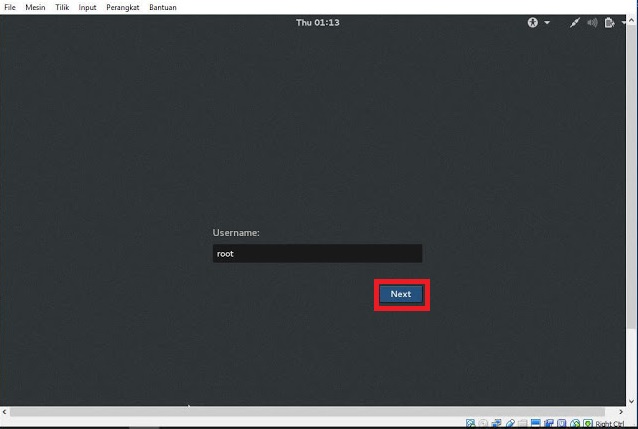Open the volume speaker icon

(x=592, y=22)
